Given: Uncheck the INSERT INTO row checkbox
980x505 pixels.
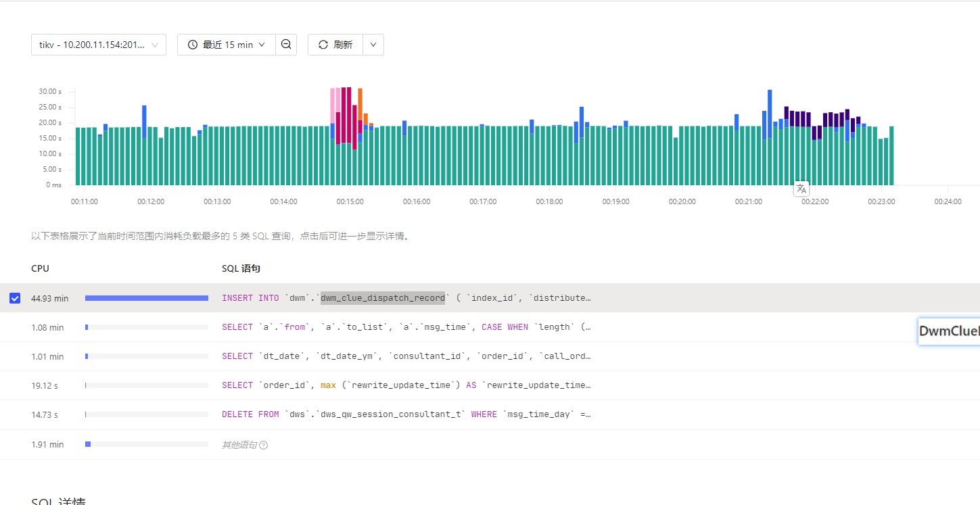Looking at the screenshot, I should 15,298.
